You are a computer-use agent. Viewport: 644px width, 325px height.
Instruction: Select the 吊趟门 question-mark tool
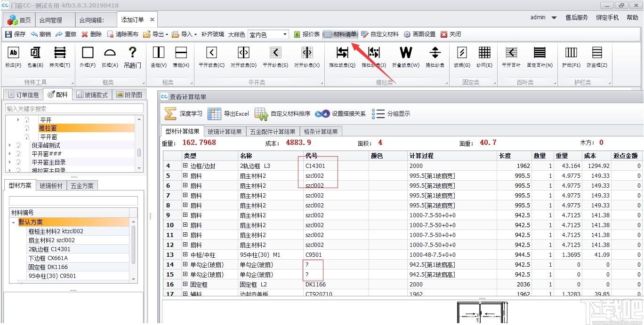pos(132,57)
